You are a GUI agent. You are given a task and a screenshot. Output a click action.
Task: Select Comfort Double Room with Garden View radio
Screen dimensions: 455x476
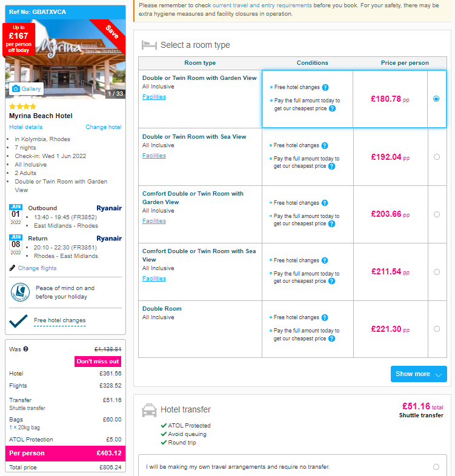tap(436, 214)
